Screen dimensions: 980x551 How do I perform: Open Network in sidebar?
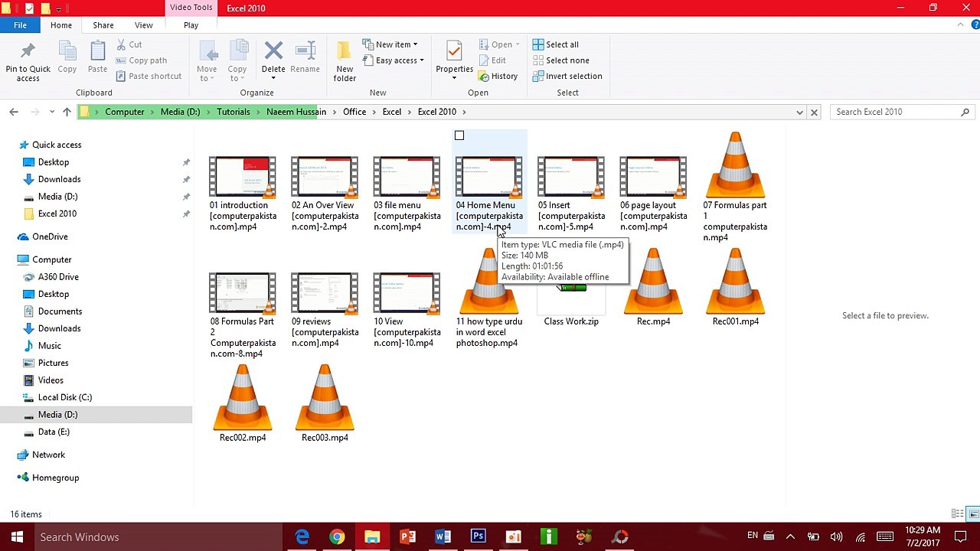pyautogui.click(x=48, y=455)
